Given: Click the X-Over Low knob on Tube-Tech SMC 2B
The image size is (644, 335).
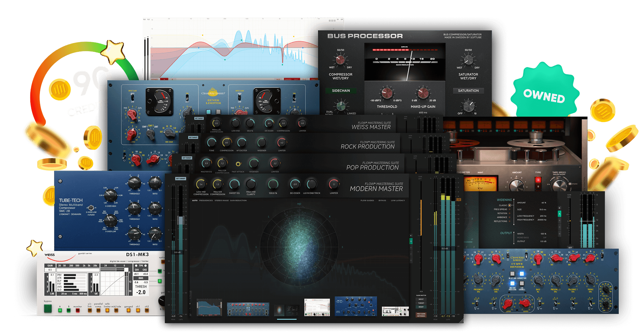Looking at the screenshot, I should point(111,220).
